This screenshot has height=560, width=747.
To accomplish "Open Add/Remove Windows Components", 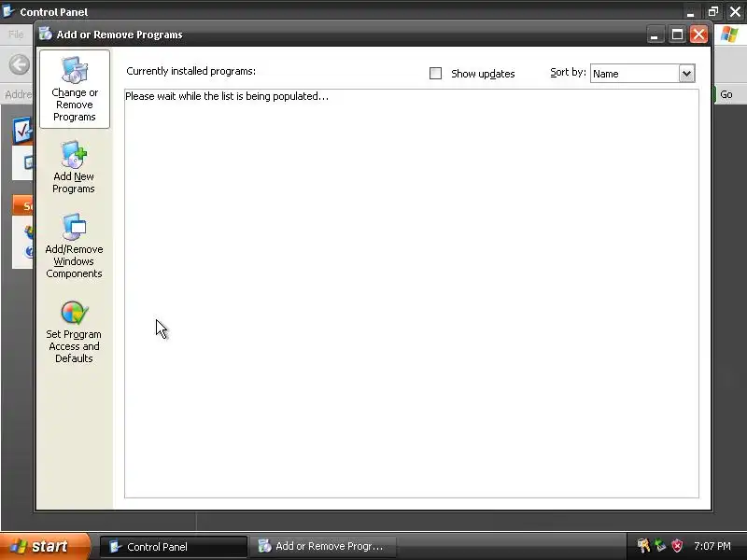I will click(x=74, y=246).
